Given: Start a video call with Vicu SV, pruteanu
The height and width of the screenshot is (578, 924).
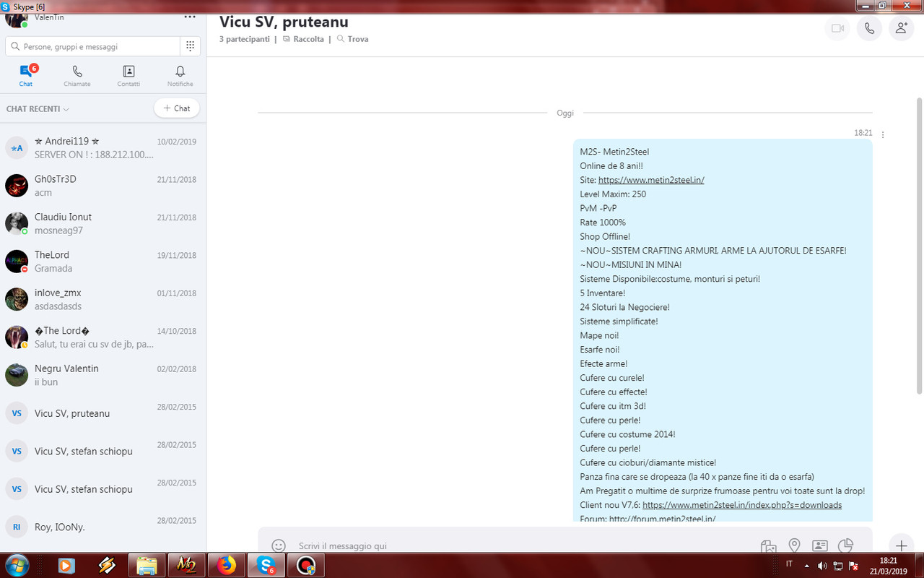Looking at the screenshot, I should (837, 28).
